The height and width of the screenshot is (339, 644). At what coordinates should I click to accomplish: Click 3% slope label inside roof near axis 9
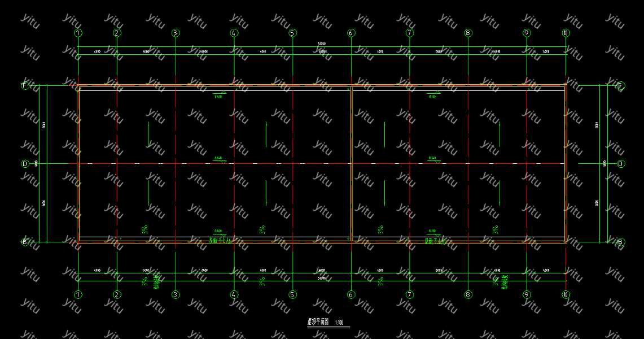click(496, 229)
